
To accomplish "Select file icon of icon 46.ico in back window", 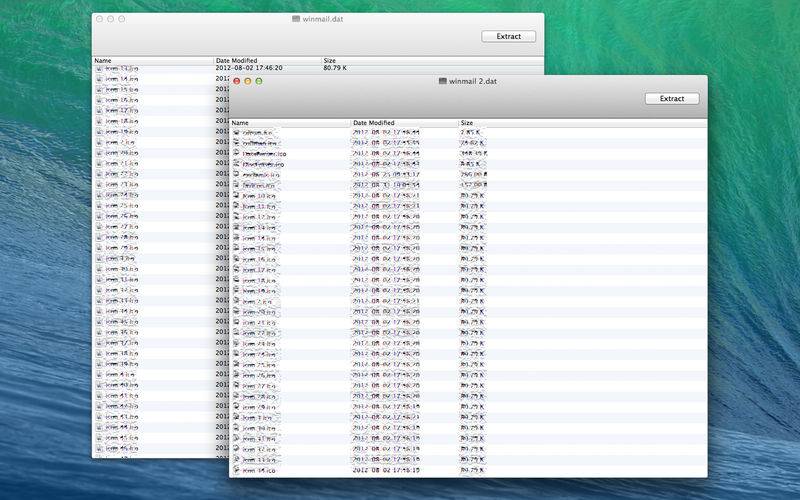I will 99,448.
